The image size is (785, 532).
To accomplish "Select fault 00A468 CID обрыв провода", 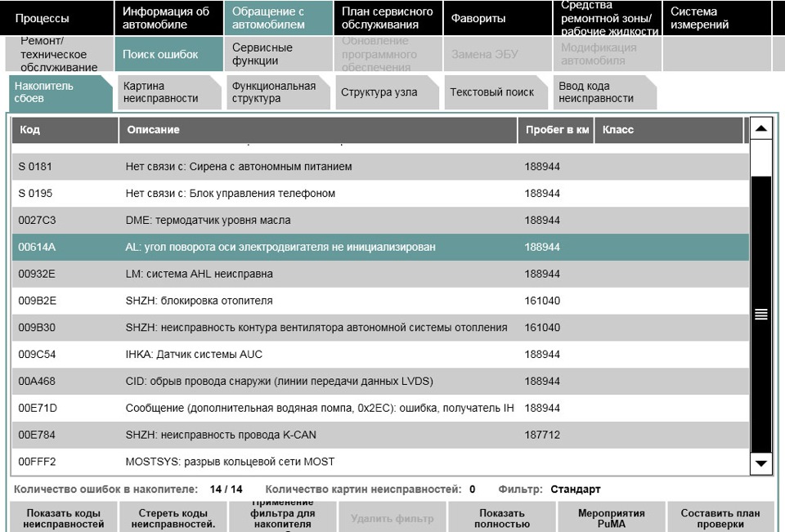I will tap(380, 382).
